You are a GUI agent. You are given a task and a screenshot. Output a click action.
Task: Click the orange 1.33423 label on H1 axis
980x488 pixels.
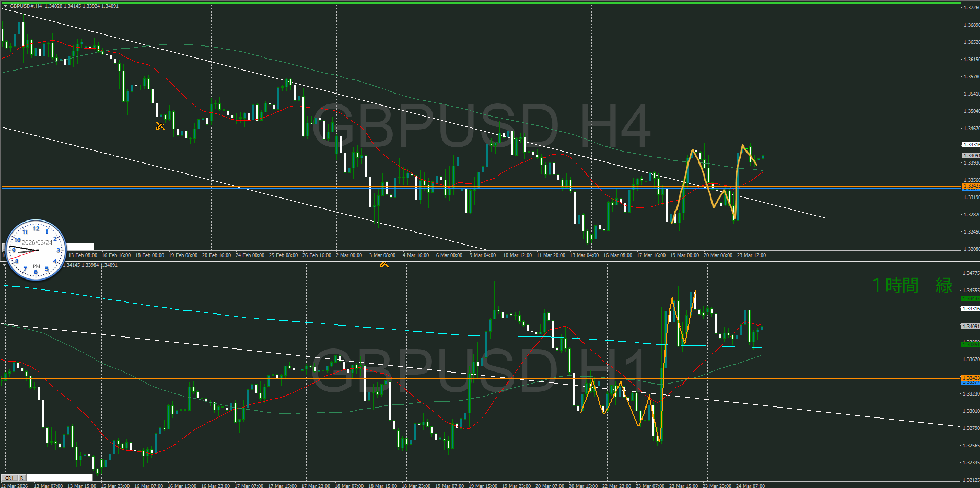(x=971, y=378)
